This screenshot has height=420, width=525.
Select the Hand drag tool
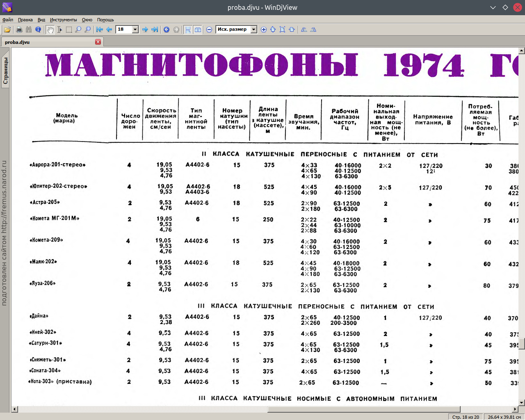50,30
